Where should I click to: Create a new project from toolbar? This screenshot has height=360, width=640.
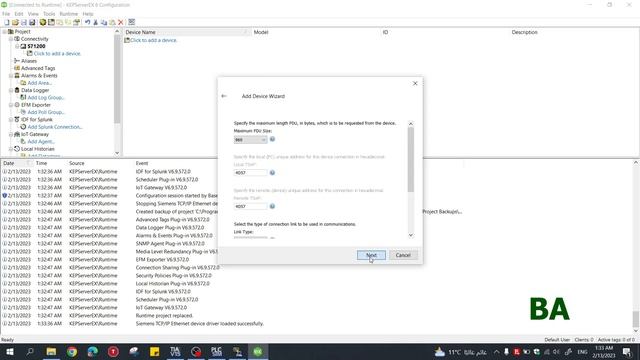pyautogui.click(x=7, y=22)
